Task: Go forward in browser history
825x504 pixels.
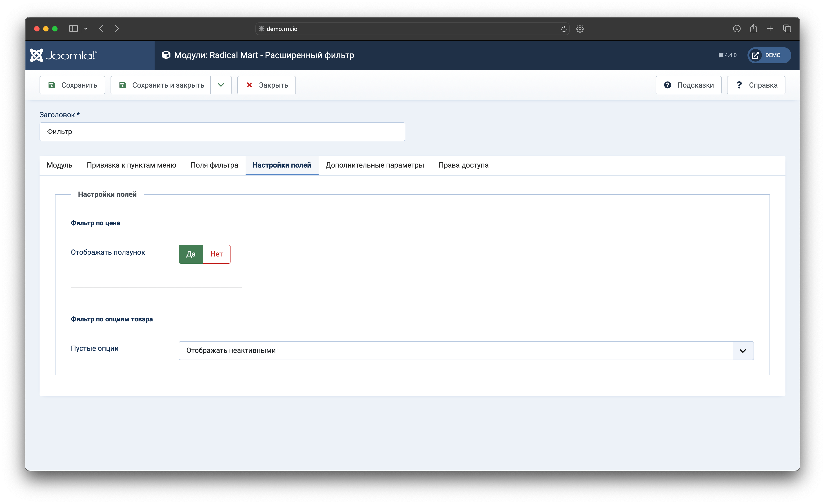Action: pyautogui.click(x=117, y=29)
